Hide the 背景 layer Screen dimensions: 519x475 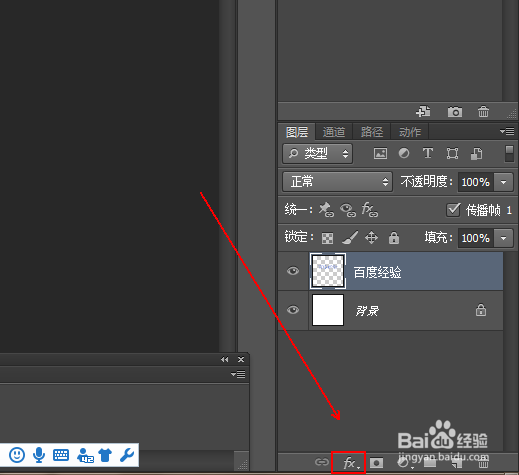tap(293, 310)
